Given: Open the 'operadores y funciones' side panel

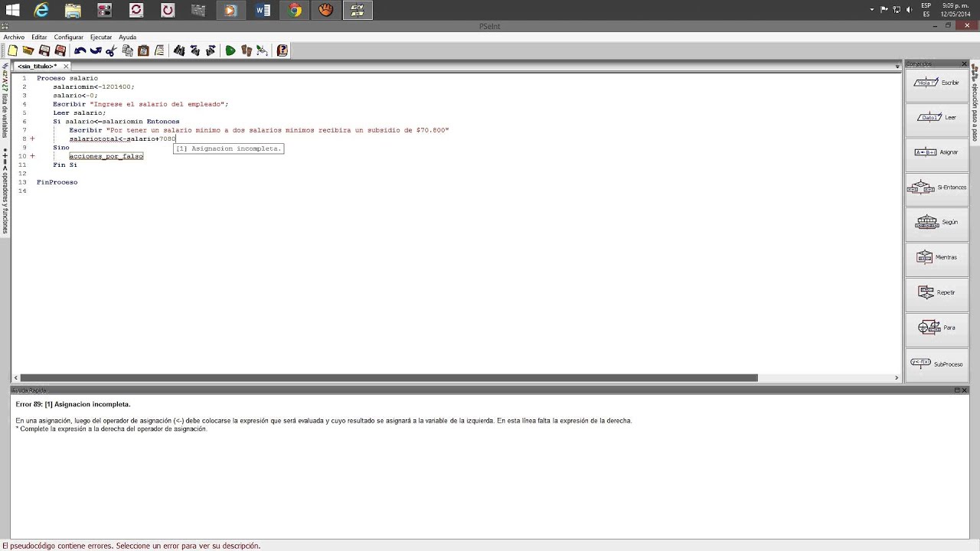Looking at the screenshot, I should (x=5, y=190).
